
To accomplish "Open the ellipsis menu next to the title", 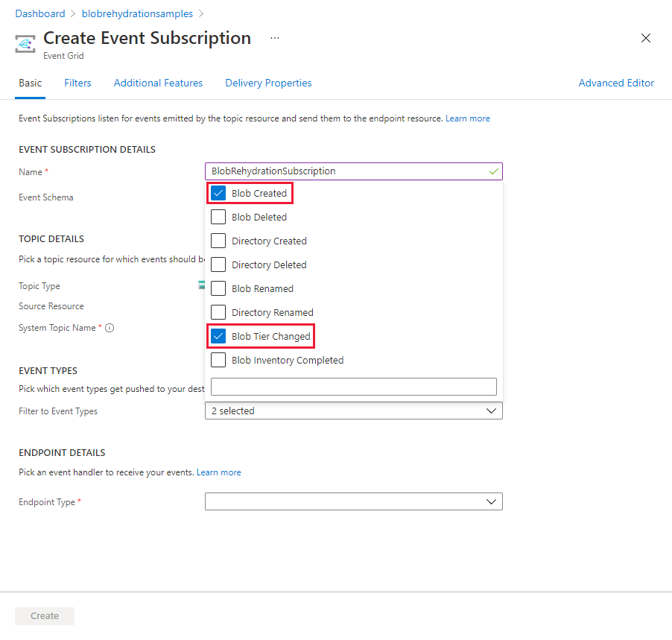I will click(x=274, y=38).
